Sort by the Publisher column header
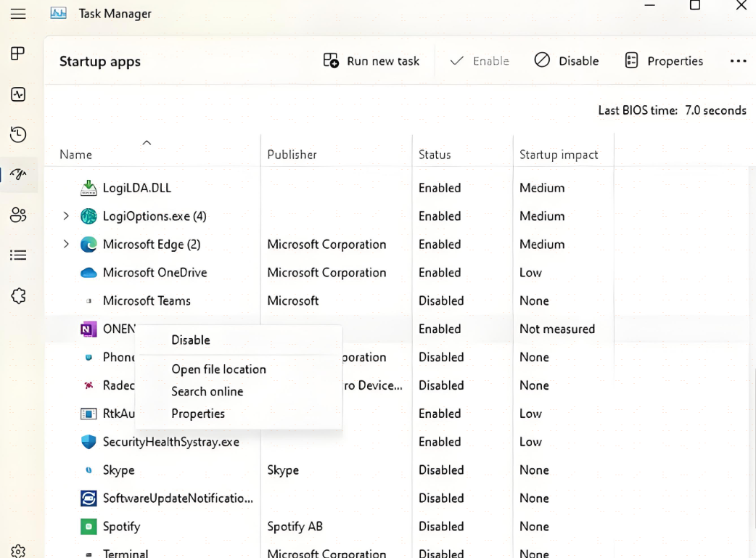The width and height of the screenshot is (756, 558). 292,155
